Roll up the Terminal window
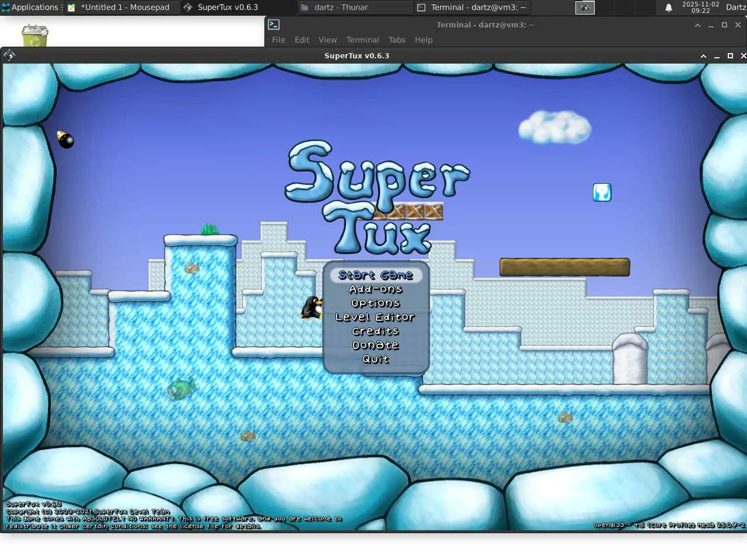 pos(697,25)
